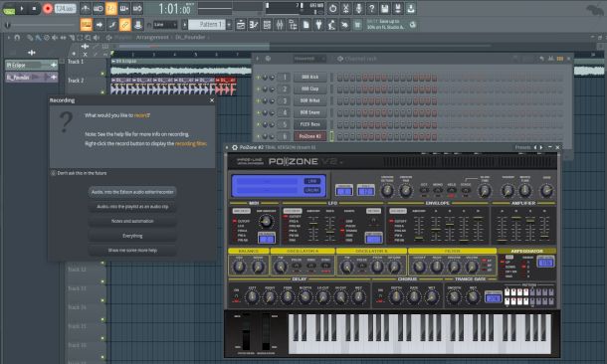Click the Play button in transport
Image resolution: width=607 pixels, height=364 pixels.
[22, 8]
